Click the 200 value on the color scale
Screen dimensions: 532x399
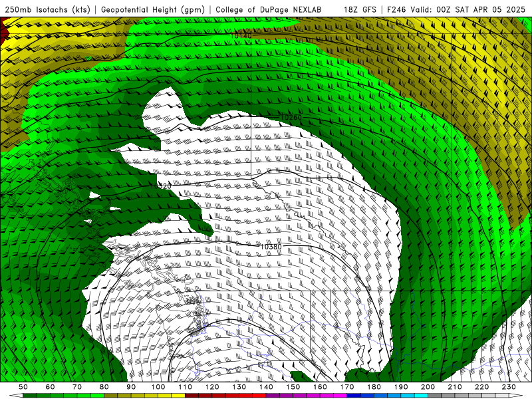[428, 387]
